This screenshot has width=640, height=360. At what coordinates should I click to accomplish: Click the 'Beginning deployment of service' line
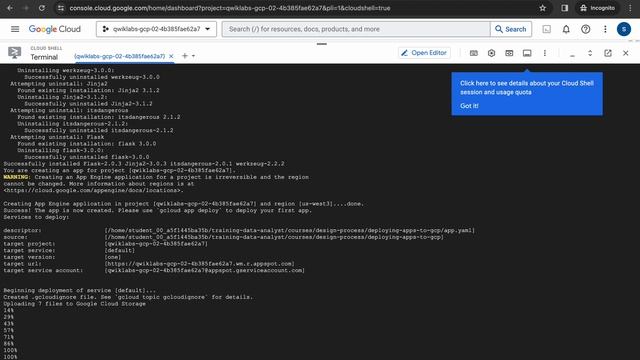pyautogui.click(x=80, y=290)
